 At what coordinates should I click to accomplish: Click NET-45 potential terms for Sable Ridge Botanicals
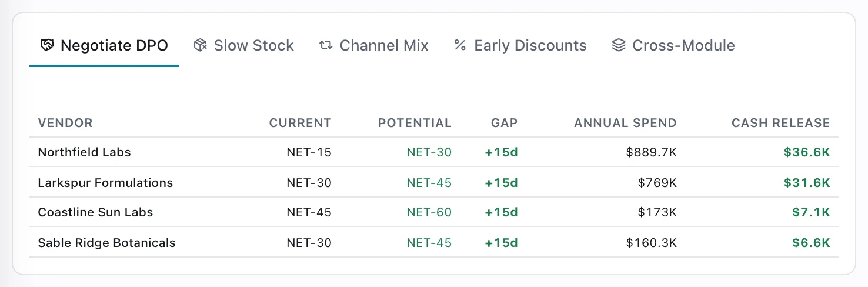[429, 242]
